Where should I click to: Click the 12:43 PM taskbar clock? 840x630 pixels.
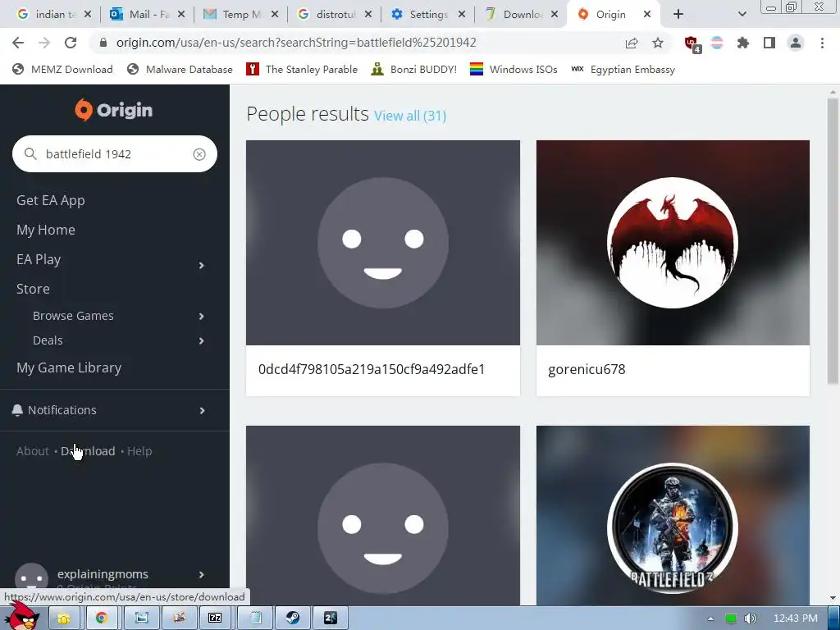point(796,619)
